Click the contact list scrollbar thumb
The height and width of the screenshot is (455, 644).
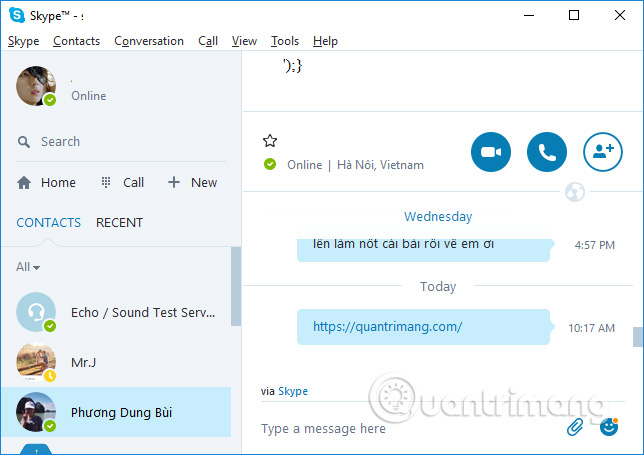pyautogui.click(x=236, y=286)
